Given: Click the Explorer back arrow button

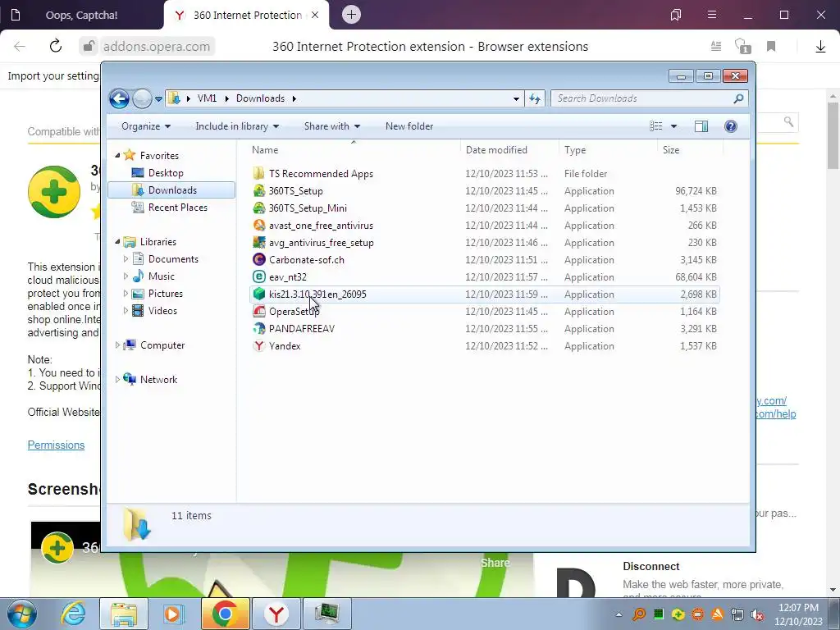Looking at the screenshot, I should (119, 98).
